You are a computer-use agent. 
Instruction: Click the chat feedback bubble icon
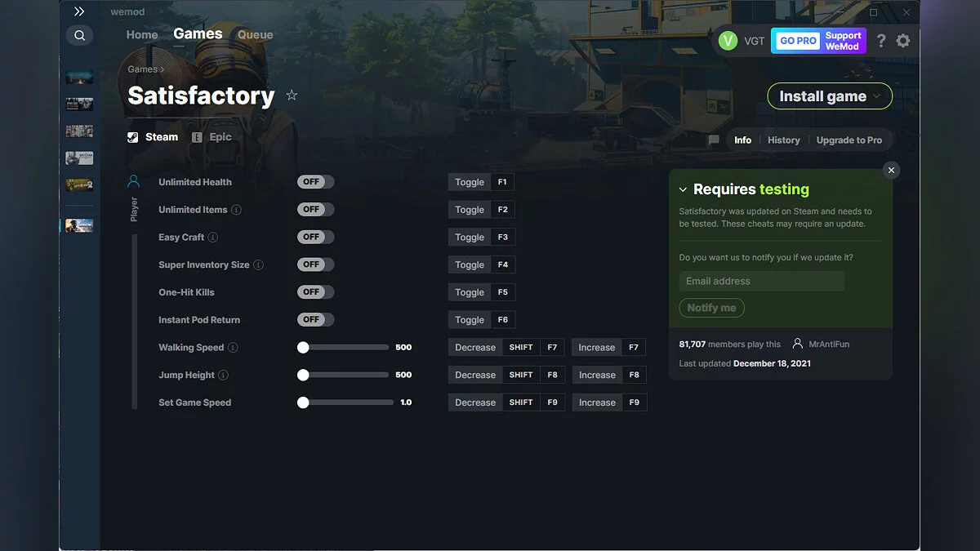714,140
